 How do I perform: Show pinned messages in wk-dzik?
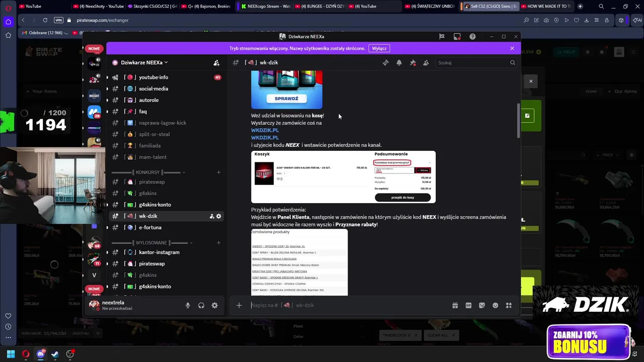coord(413,63)
